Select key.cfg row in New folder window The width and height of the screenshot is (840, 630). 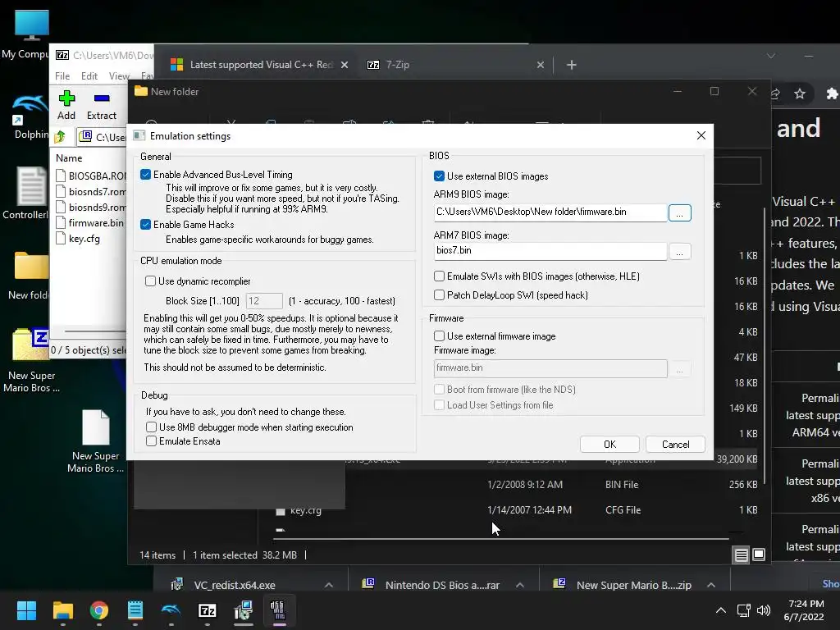(x=515, y=510)
